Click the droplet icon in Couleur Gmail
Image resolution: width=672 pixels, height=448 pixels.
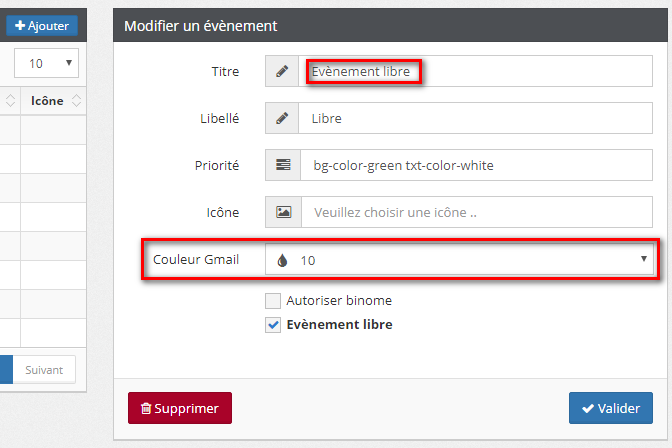[283, 260]
